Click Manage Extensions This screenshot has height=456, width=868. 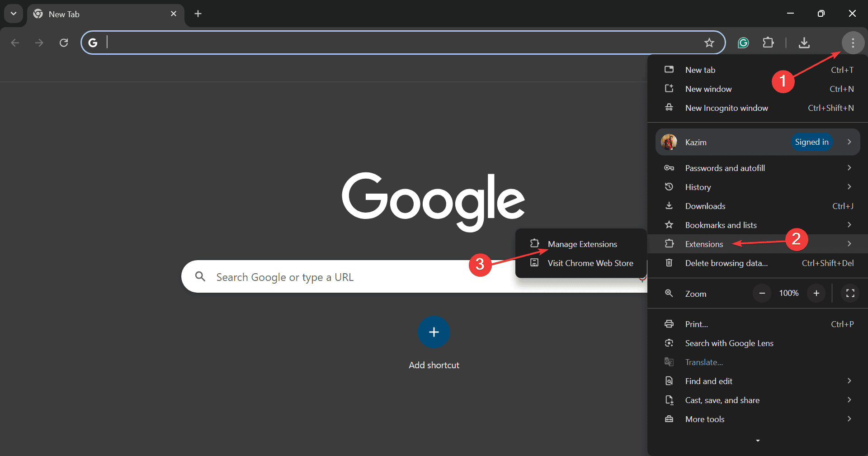[x=581, y=244]
